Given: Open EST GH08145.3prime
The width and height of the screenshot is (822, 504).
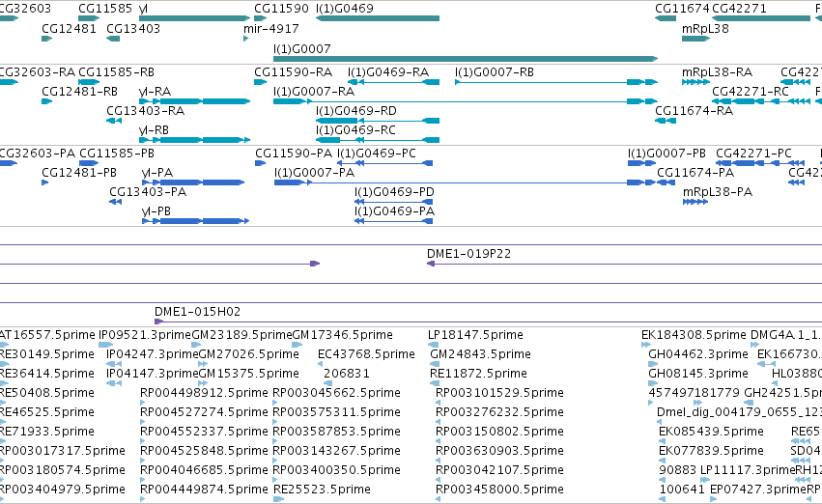Looking at the screenshot, I should tap(653, 383).
